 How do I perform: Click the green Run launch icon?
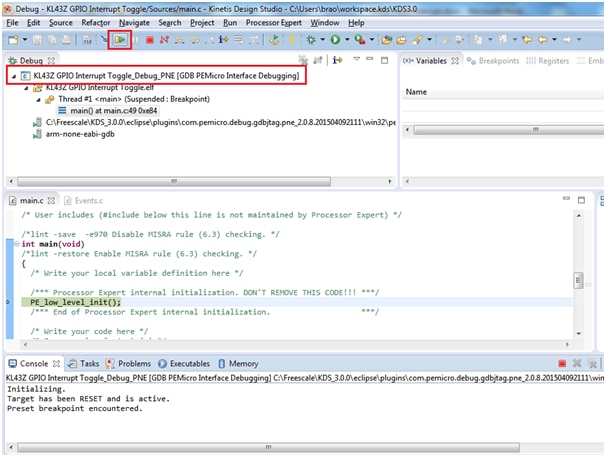point(334,40)
